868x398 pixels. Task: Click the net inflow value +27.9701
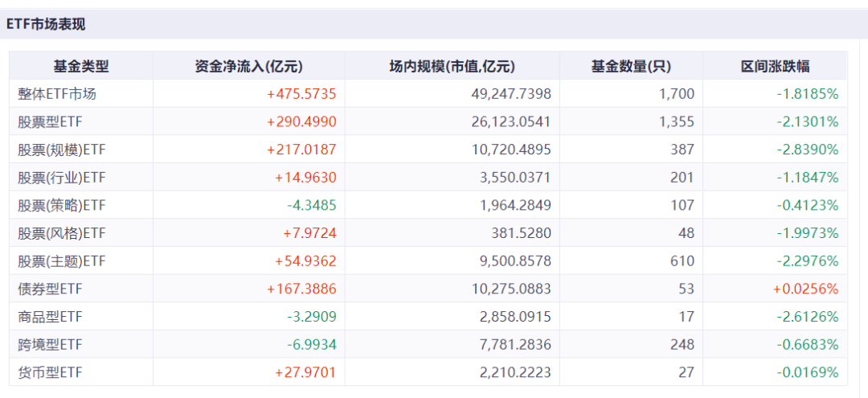pos(305,373)
